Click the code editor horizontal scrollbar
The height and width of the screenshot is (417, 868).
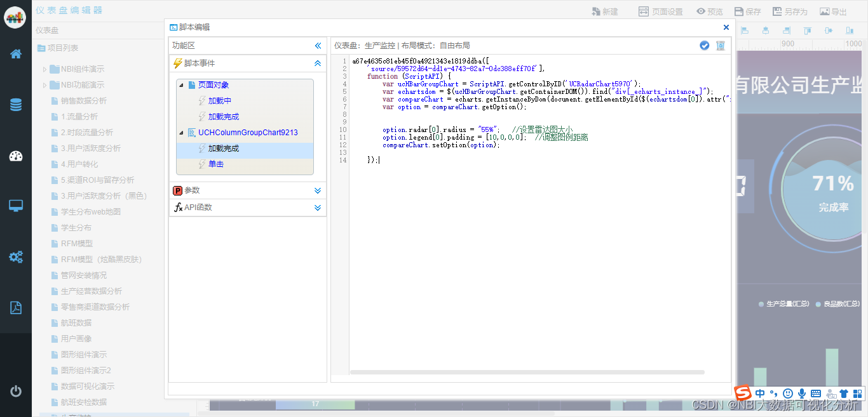[527, 372]
